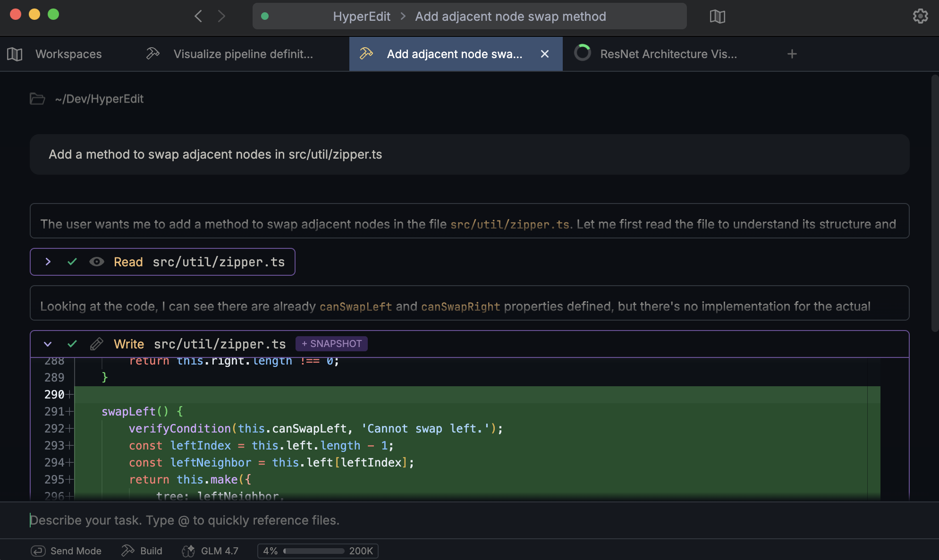The height and width of the screenshot is (560, 939).
Task: Click the eye preview icon on Read row
Action: pos(97,262)
